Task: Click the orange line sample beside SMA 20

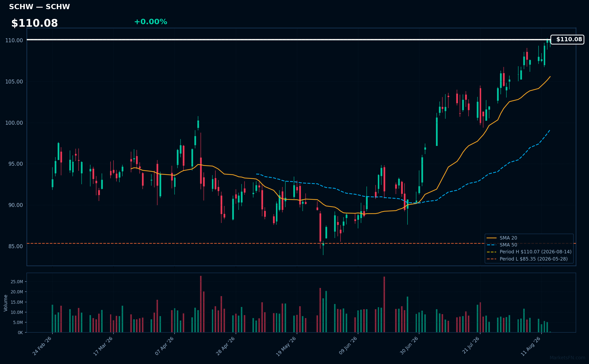Action: click(x=492, y=238)
